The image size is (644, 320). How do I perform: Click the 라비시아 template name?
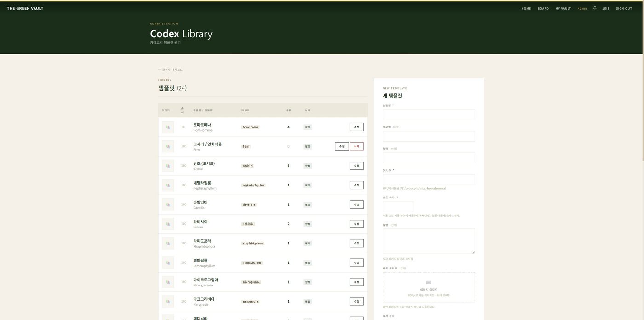pyautogui.click(x=200, y=221)
